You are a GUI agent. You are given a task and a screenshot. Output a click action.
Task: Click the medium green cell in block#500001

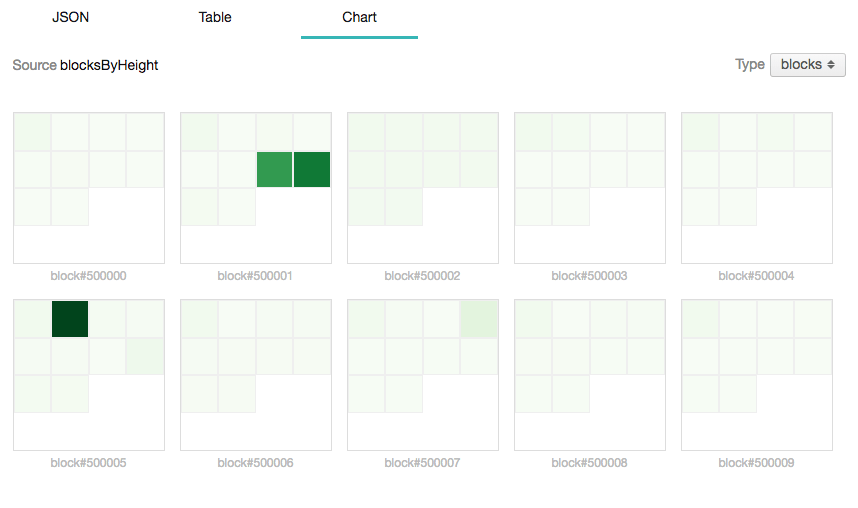click(x=275, y=169)
